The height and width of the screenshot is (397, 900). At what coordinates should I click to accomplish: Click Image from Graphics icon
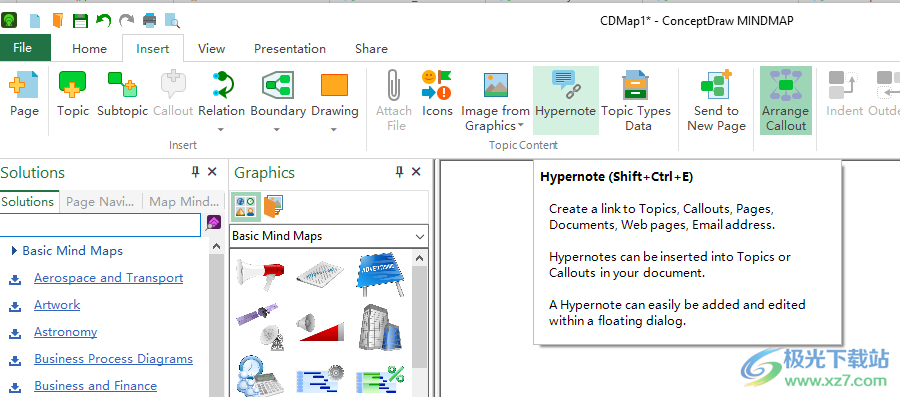495,86
